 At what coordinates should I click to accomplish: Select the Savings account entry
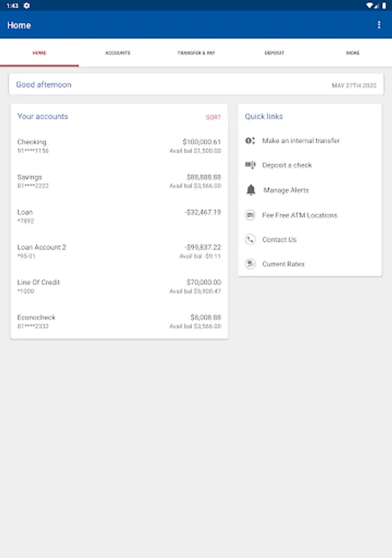119,181
